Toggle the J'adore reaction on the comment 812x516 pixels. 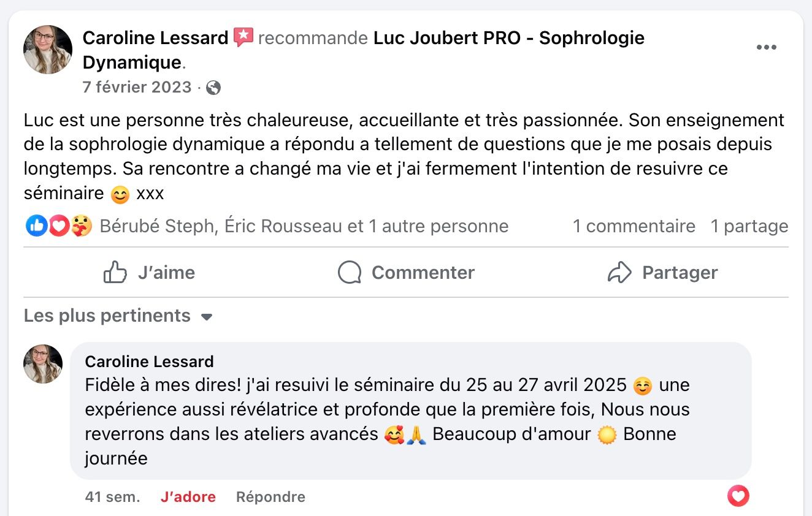[188, 497]
